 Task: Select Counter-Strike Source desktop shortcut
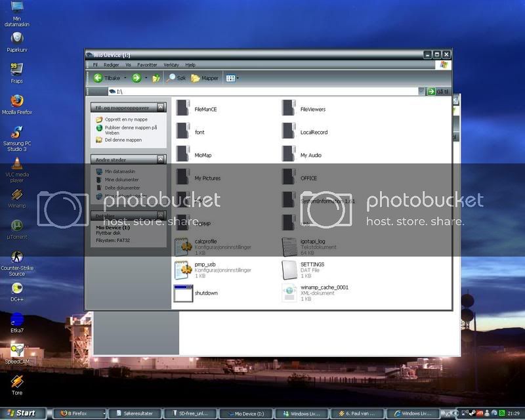click(x=17, y=263)
